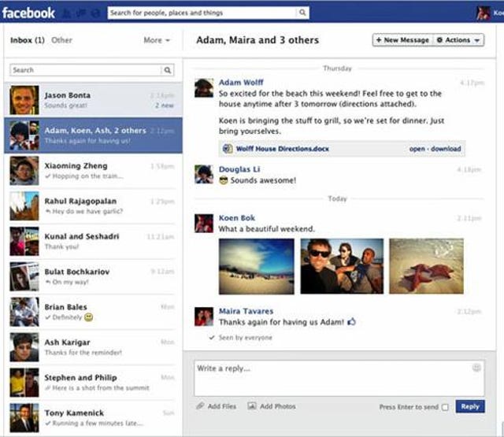Open emoticon picker in reply box

coord(476,368)
